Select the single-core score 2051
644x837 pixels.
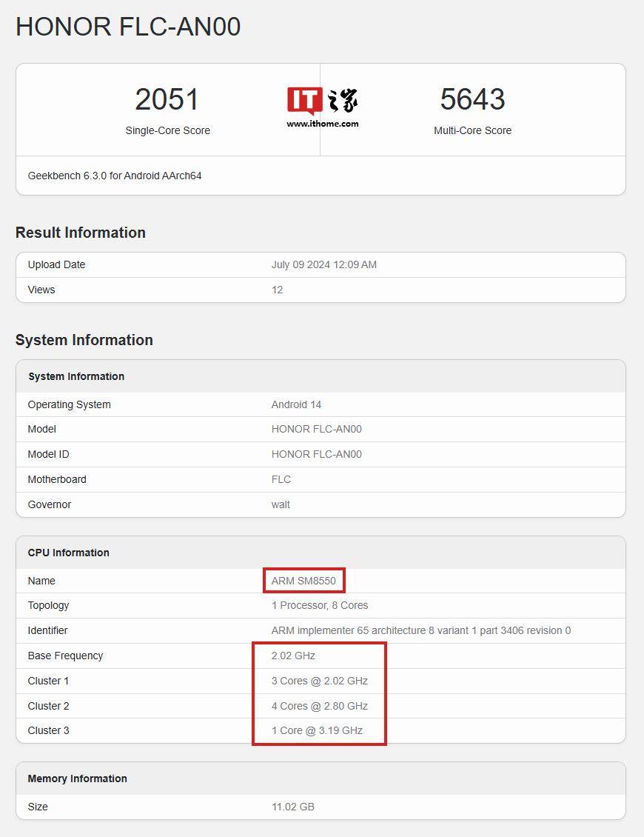[167, 99]
